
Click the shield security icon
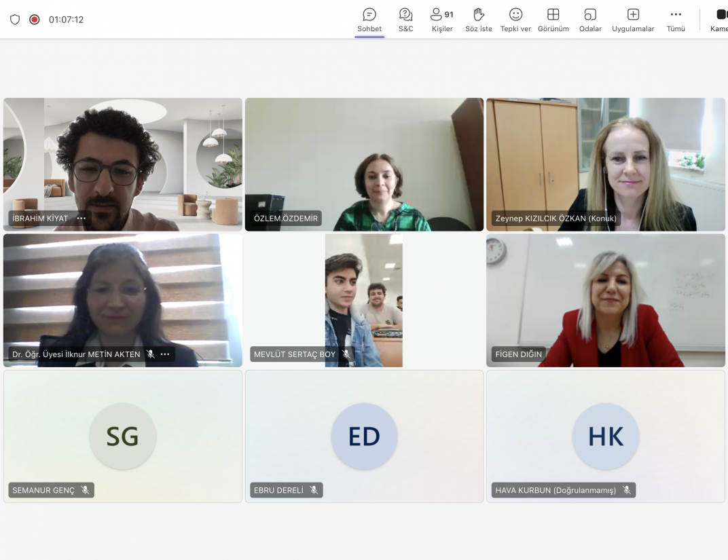(15, 20)
